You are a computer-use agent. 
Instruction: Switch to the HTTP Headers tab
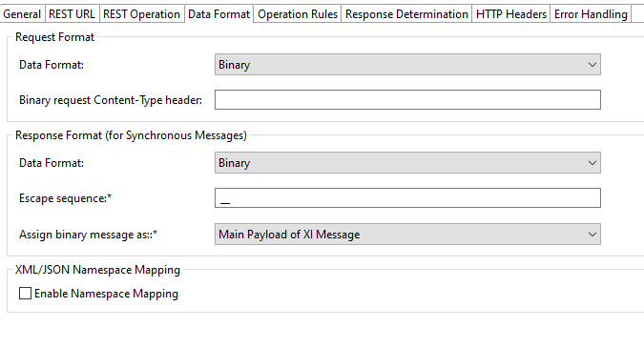pos(511,14)
